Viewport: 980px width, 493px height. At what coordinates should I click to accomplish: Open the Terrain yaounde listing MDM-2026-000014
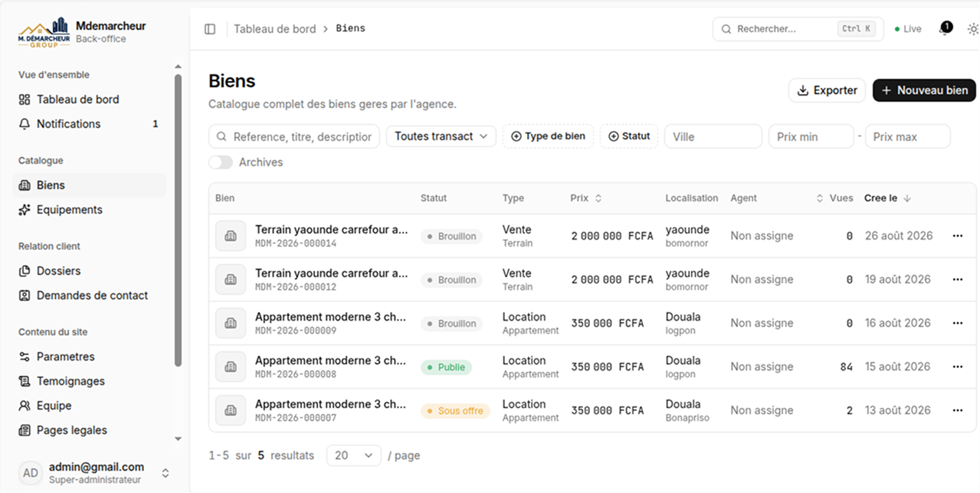331,230
